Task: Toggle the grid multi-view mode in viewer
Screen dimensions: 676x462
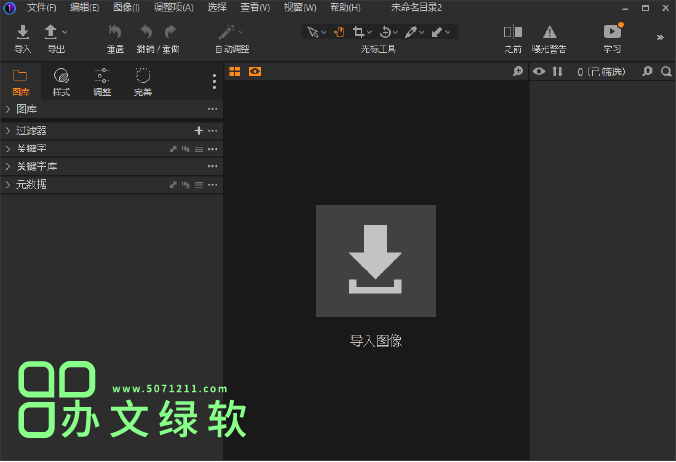Action: [235, 71]
